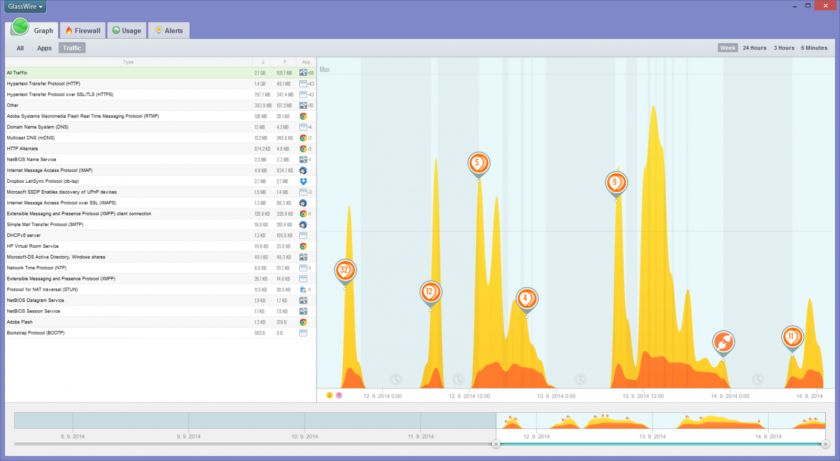This screenshot has height=461, width=840.
Task: Click the app icon in HTTPS row
Action: click(x=303, y=94)
